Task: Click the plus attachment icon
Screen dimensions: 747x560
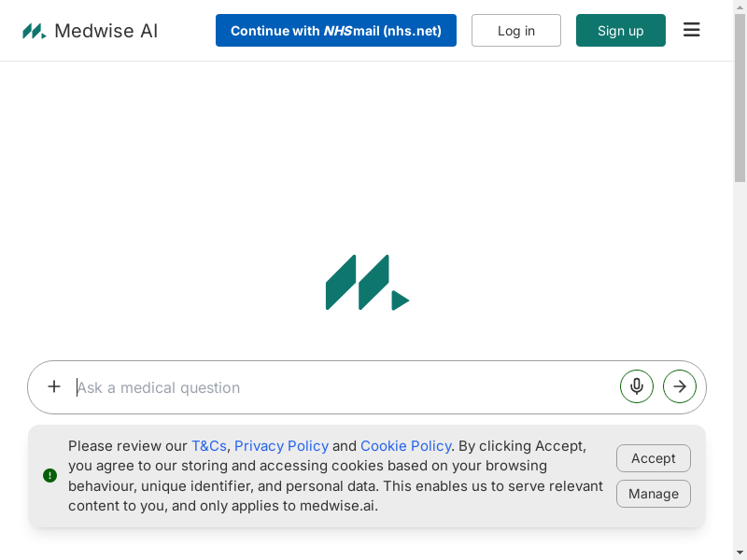Action: [54, 386]
